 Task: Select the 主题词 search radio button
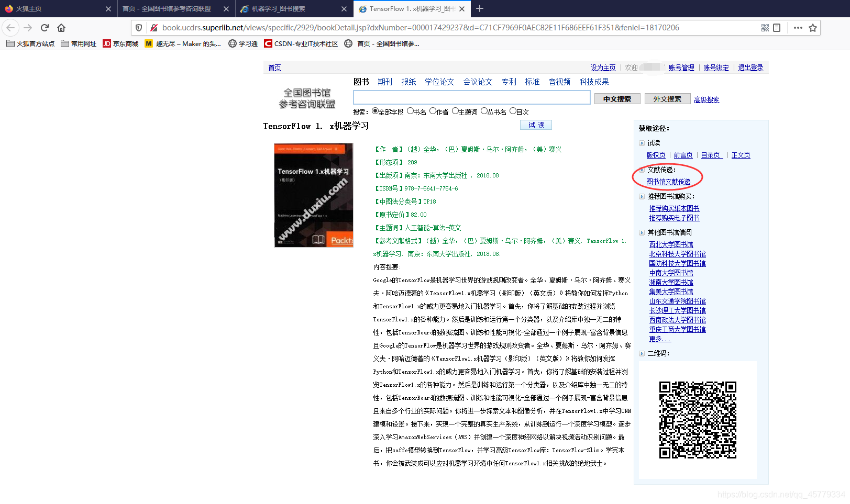pyautogui.click(x=455, y=111)
